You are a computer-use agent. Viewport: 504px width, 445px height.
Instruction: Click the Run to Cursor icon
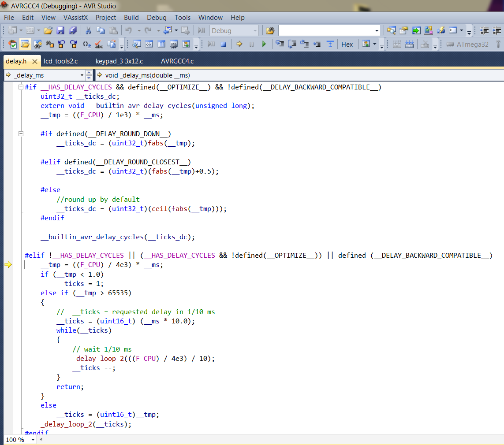[317, 44]
